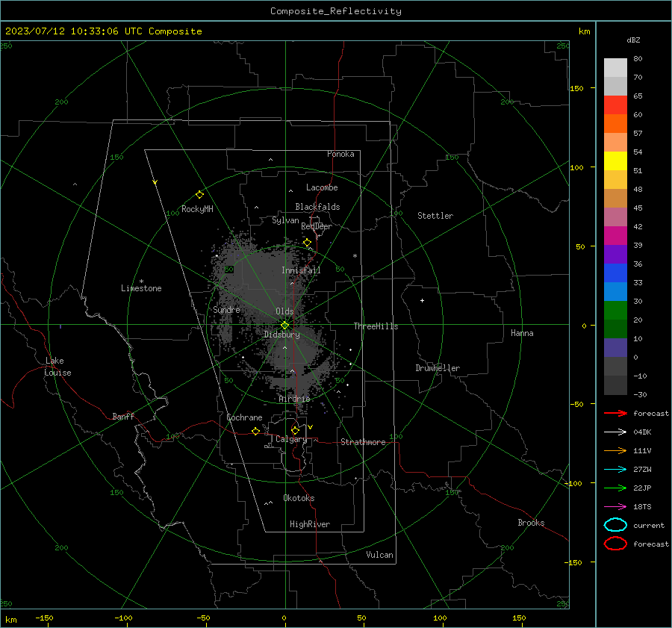The width and height of the screenshot is (672, 628).
Task: Click the green 22JP arrow in legend
Action: point(615,488)
